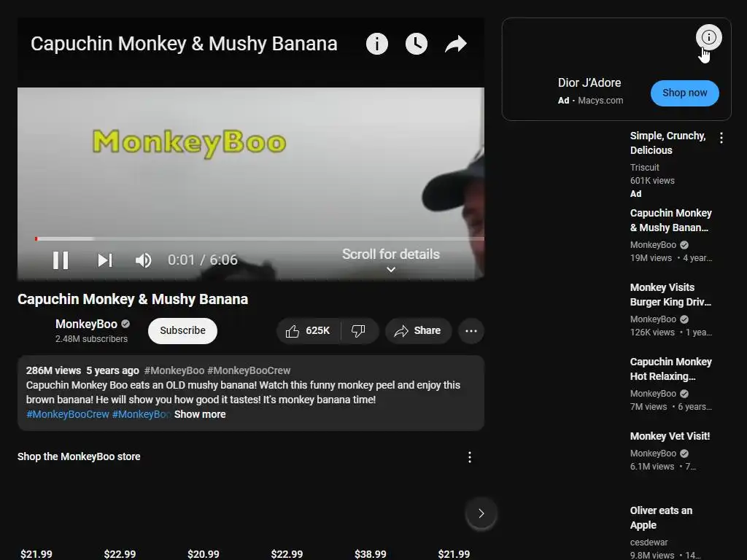This screenshot has width=747, height=560.
Task: Click the Watch later clock icon
Action: coord(417,44)
